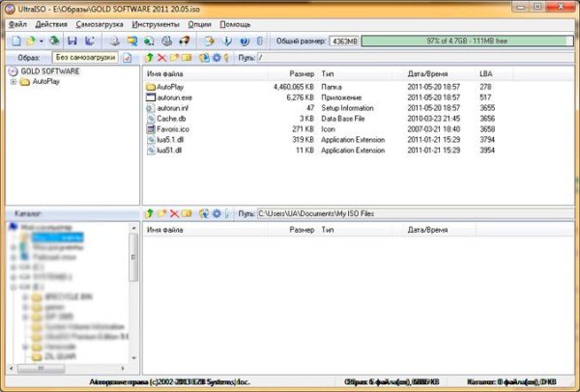Click the Burn CD image icon
This screenshot has width=580, height=392.
[x=185, y=41]
